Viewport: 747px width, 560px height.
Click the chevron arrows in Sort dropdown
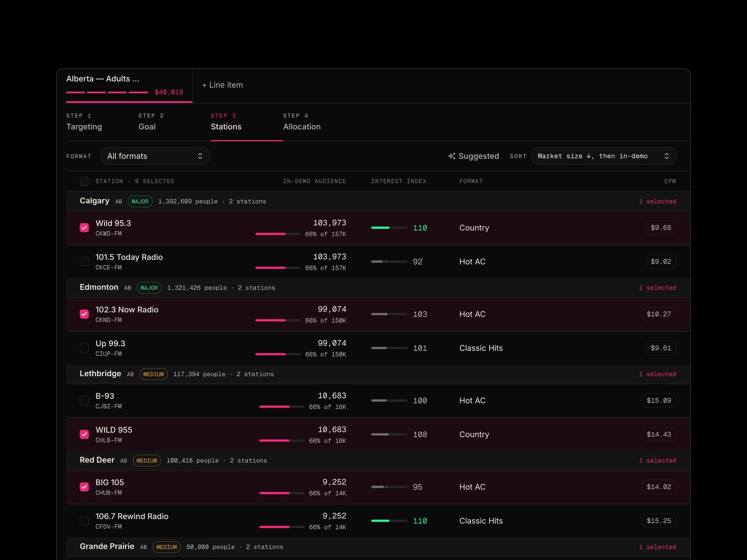point(667,156)
